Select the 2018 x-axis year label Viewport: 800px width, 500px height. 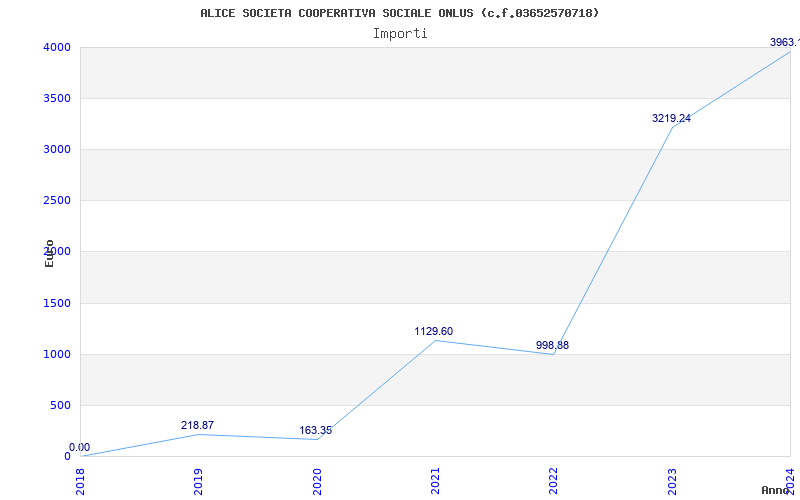pyautogui.click(x=80, y=482)
